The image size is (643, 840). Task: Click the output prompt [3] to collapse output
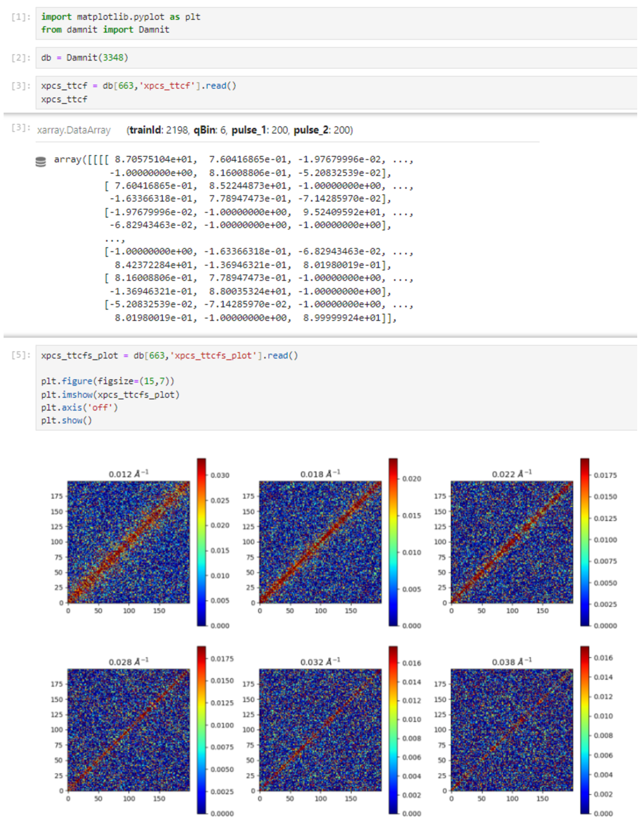(21, 127)
